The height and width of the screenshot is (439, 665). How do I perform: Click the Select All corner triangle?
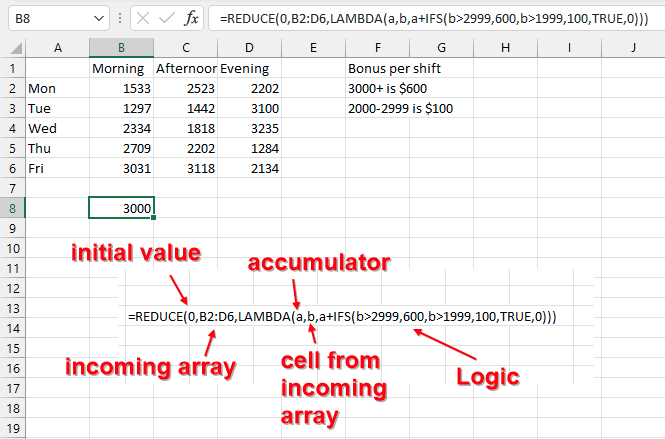point(12,47)
